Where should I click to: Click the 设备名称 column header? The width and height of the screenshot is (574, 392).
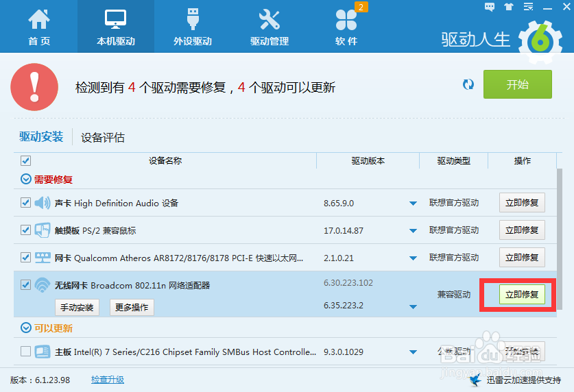coord(165,160)
